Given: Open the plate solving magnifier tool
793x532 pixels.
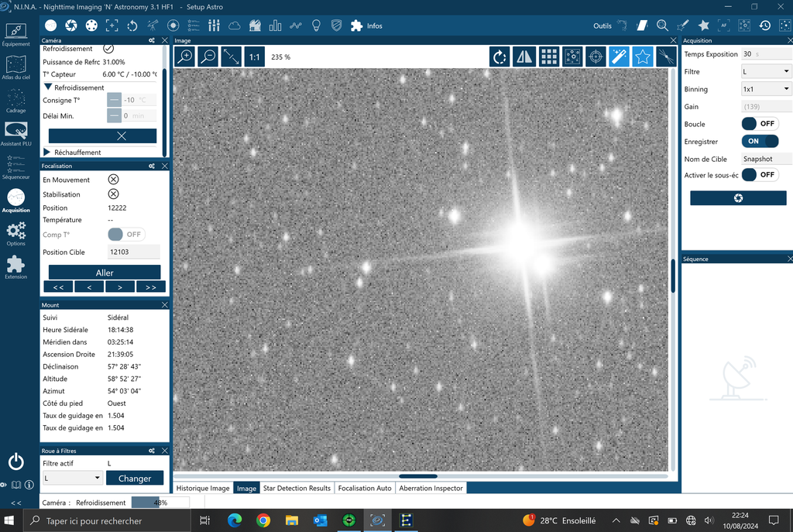Looking at the screenshot, I should 663,26.
